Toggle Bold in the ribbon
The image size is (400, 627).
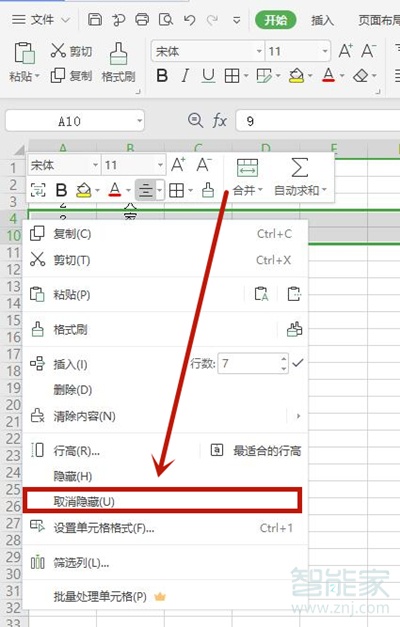click(x=162, y=75)
